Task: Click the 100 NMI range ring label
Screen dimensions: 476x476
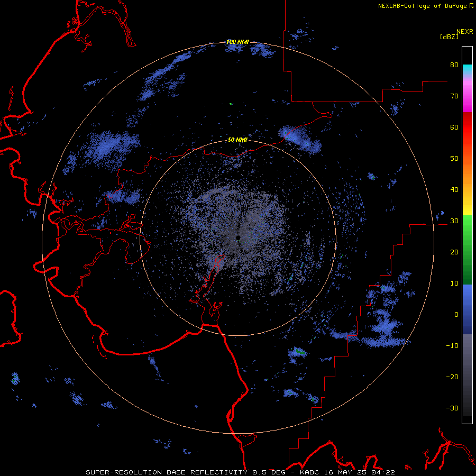Action: (x=237, y=42)
